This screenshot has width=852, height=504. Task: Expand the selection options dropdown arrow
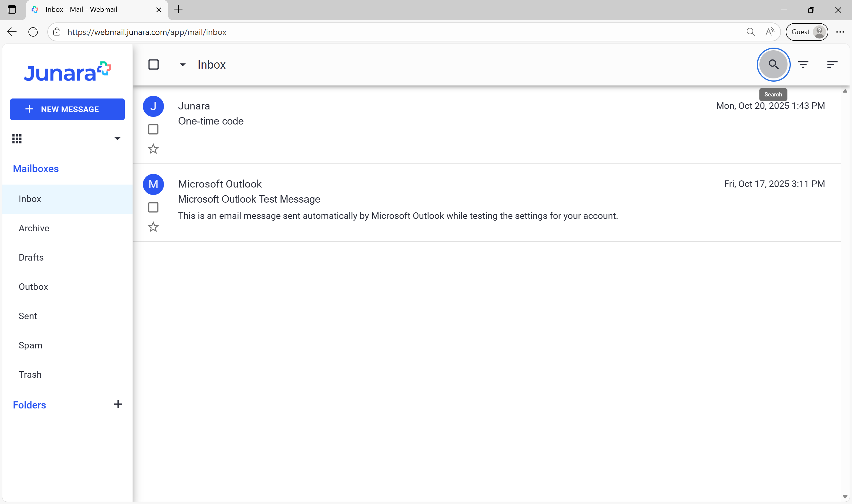point(183,64)
